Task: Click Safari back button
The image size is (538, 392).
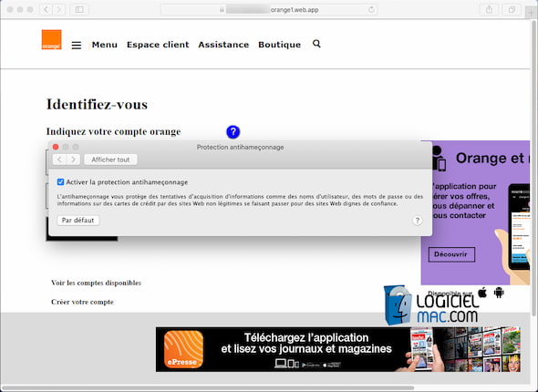Action: (46, 10)
